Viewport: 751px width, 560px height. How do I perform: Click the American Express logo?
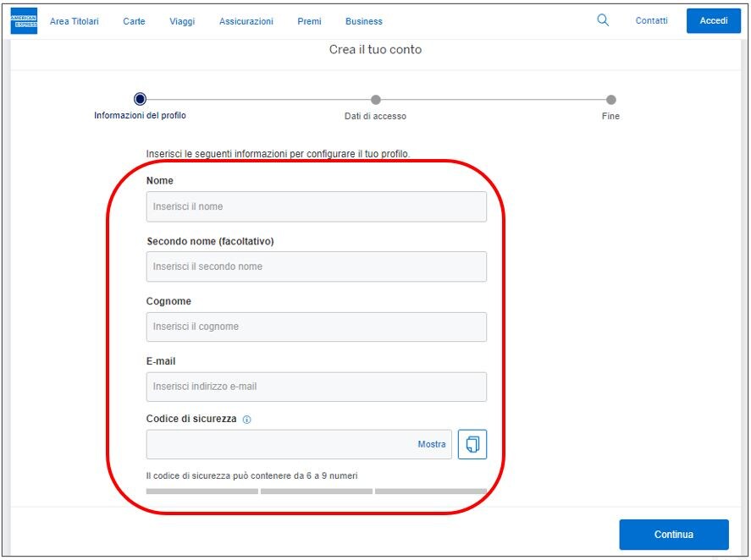coord(24,21)
